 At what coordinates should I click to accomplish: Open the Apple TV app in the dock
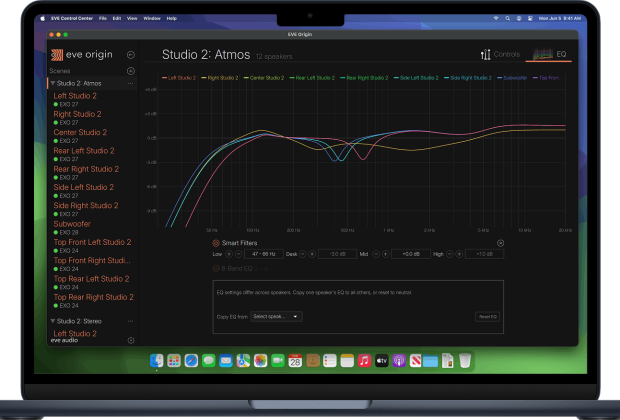click(382, 360)
